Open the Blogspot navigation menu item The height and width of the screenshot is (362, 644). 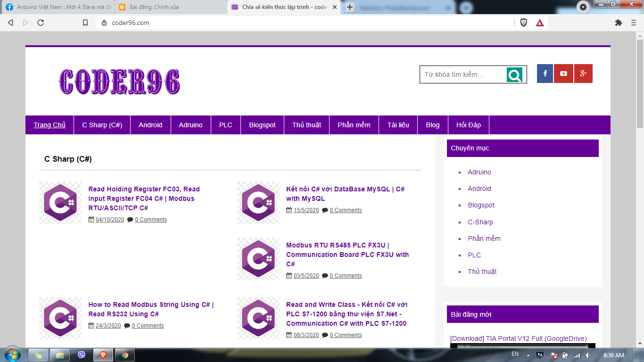[262, 125]
